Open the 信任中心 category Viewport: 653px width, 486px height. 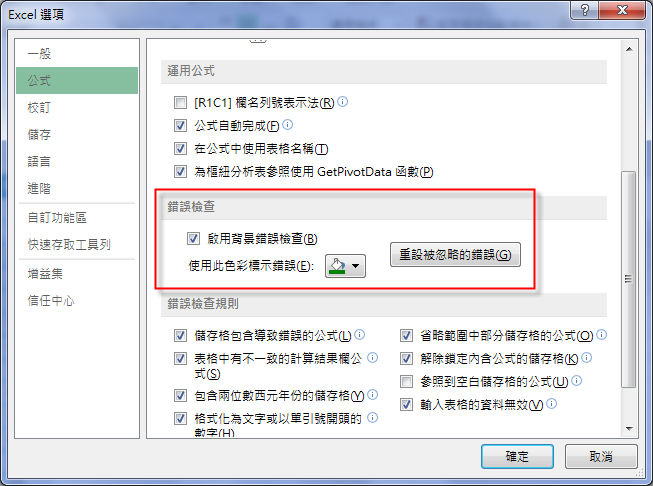(51, 300)
